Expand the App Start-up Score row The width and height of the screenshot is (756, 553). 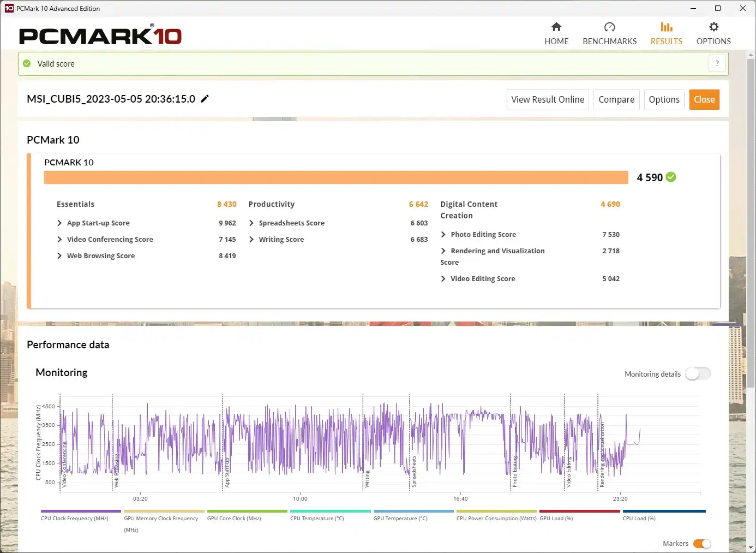pyautogui.click(x=59, y=223)
